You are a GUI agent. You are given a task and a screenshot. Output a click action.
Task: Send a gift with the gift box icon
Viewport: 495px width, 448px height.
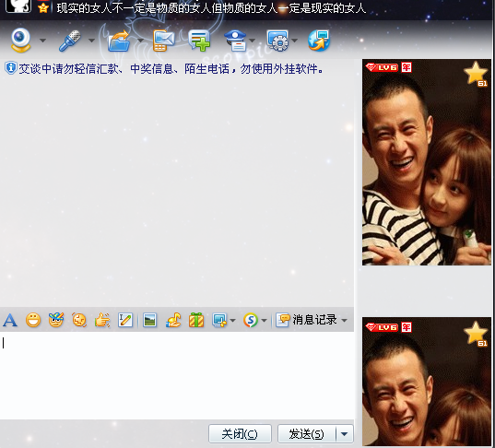[x=196, y=320]
